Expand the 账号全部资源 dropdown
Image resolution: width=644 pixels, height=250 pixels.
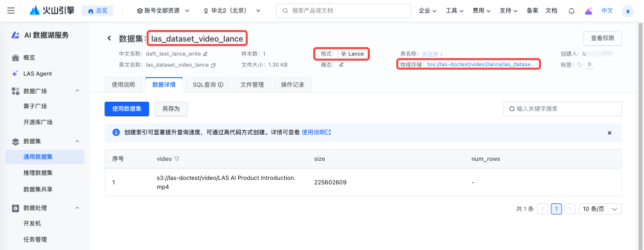[x=163, y=11]
